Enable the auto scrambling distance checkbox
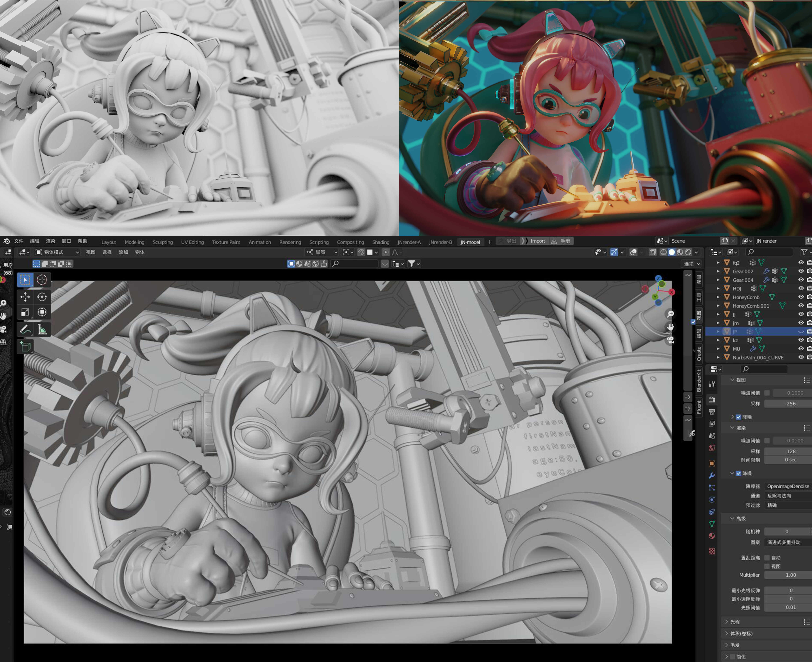This screenshot has height=662, width=812. pyautogui.click(x=767, y=558)
